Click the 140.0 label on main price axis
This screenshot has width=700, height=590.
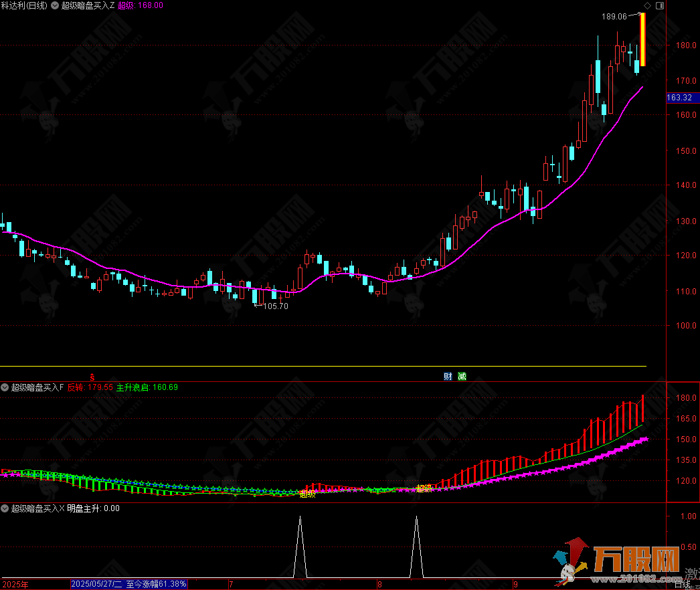point(686,185)
